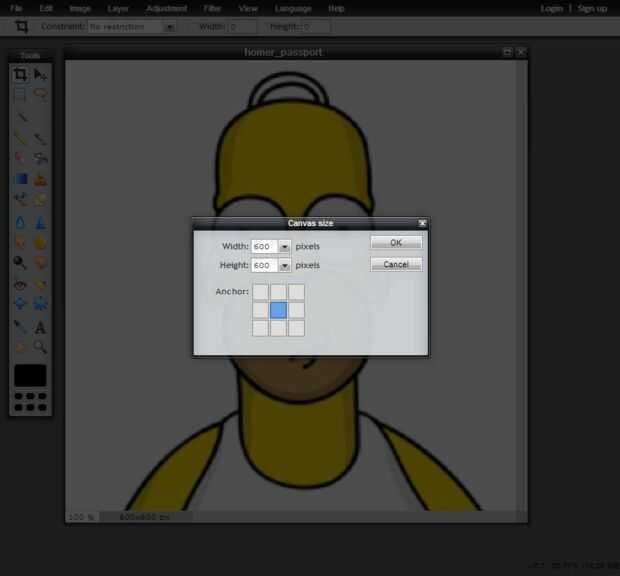Open the canvas Height value dropdown arrow
The image size is (620, 576).
(x=284, y=266)
